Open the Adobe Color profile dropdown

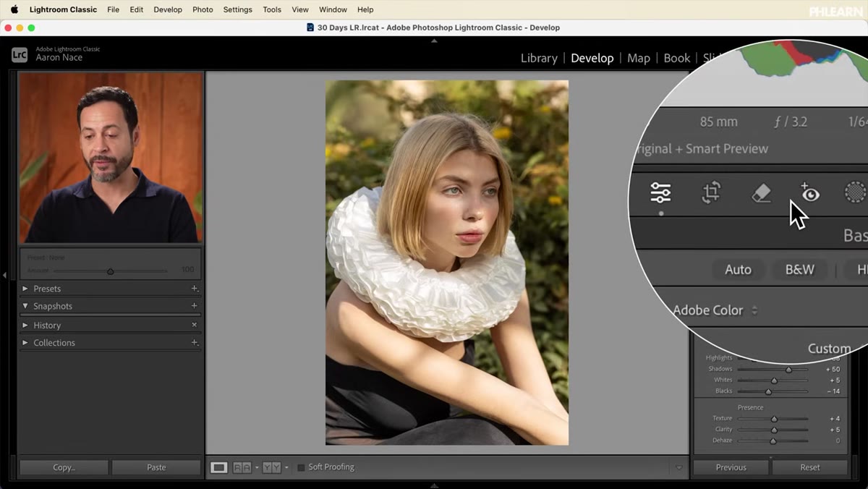715,310
